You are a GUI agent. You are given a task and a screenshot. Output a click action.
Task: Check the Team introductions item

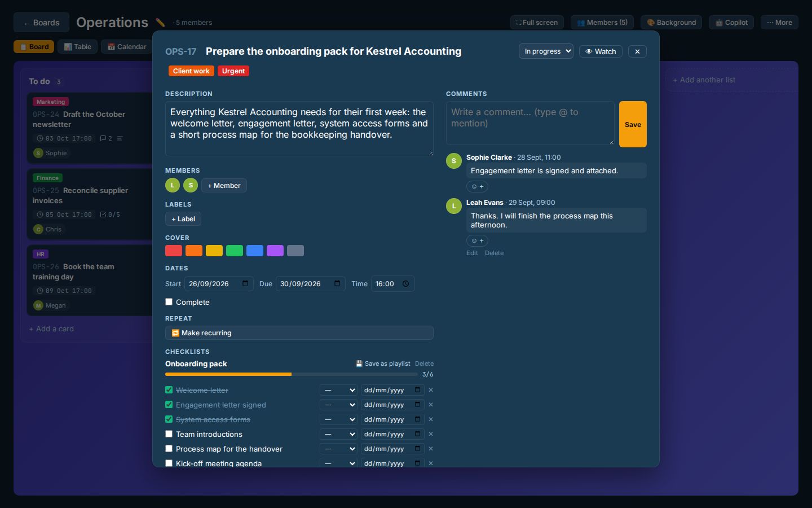coord(169,434)
